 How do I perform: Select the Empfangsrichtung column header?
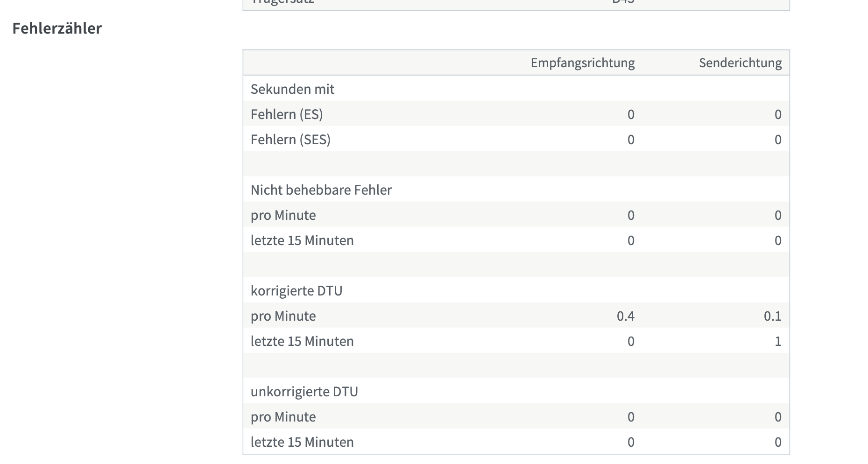[x=582, y=63]
